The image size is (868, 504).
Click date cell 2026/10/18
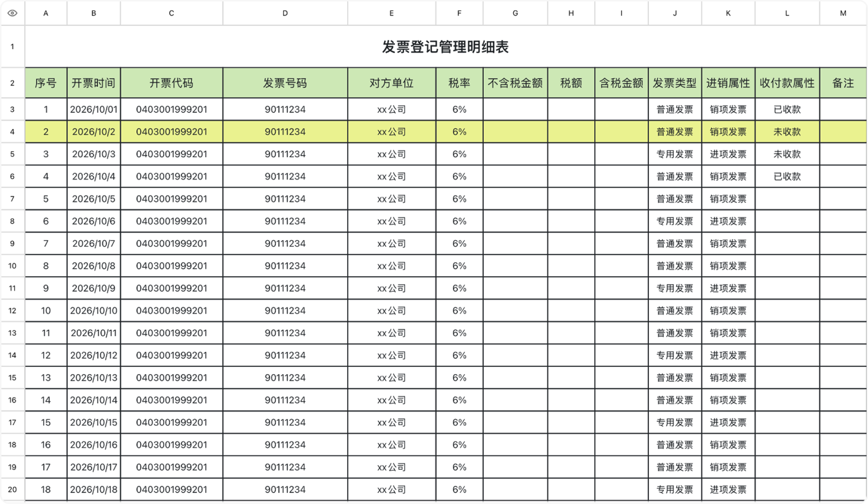[93, 489]
